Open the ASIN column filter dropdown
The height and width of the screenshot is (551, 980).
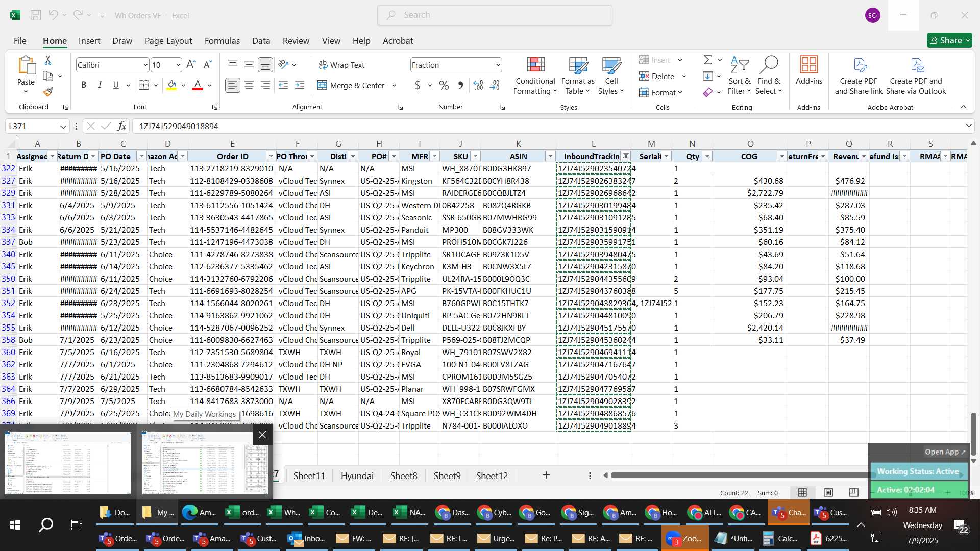click(x=550, y=156)
